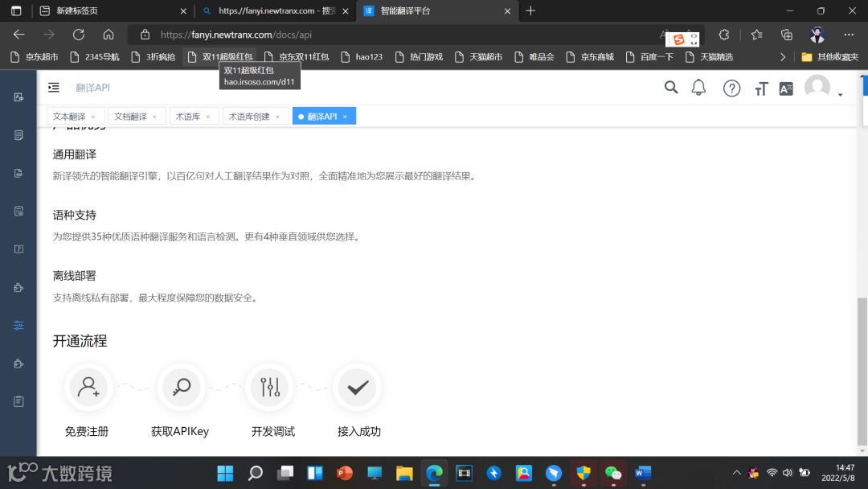Open 京东超市 bookmark

(35, 56)
